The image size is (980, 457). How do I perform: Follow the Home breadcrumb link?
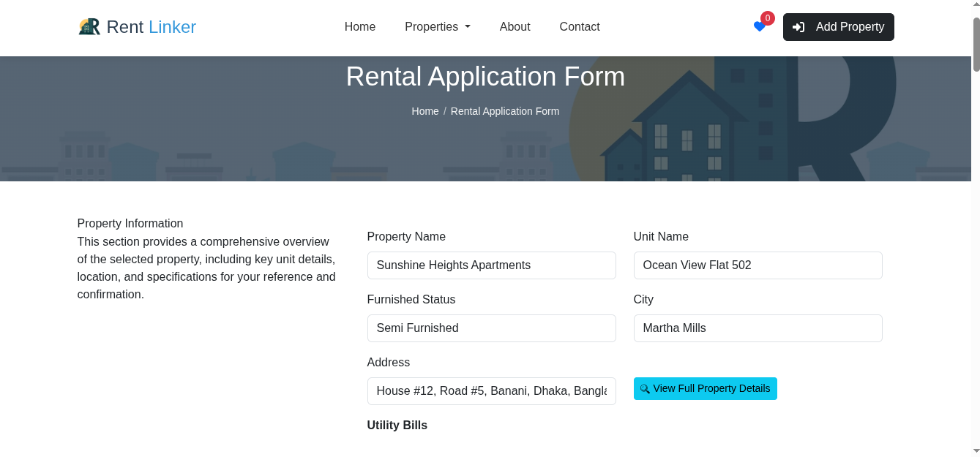(x=425, y=111)
